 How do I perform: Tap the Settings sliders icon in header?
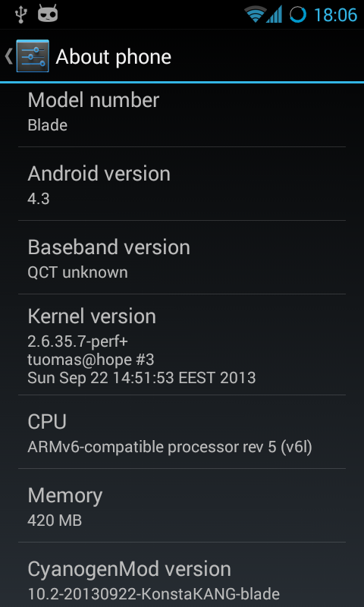[x=33, y=56]
